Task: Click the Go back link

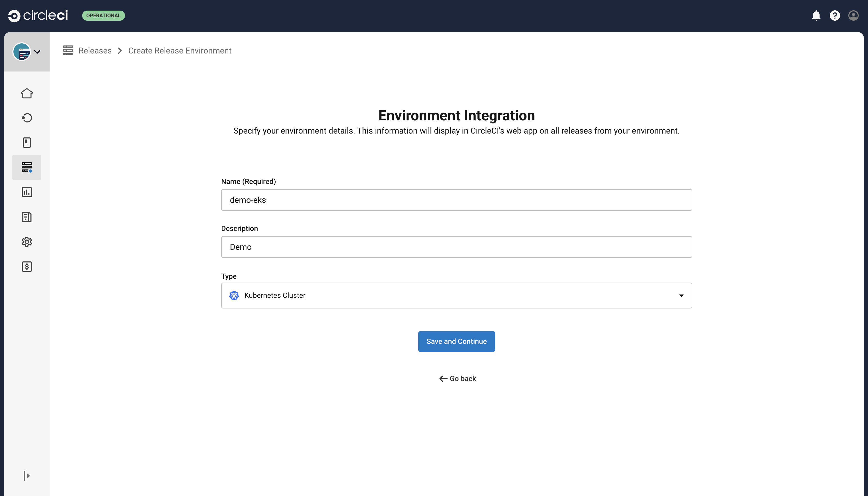Action: [457, 378]
